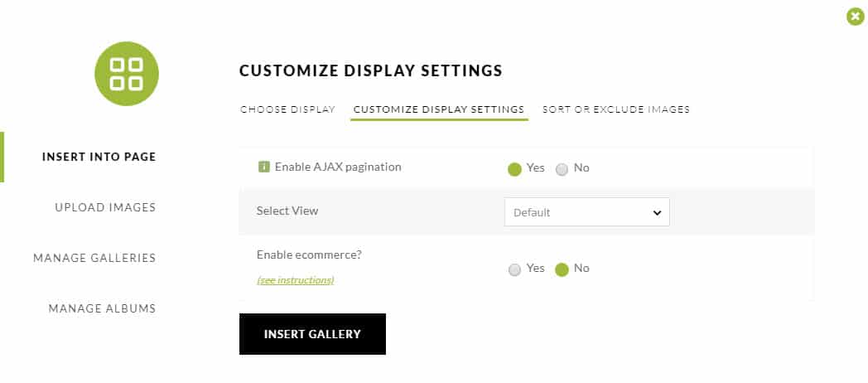This screenshot has width=868, height=383.
Task: Open the see instructions link
Action: pos(296,280)
